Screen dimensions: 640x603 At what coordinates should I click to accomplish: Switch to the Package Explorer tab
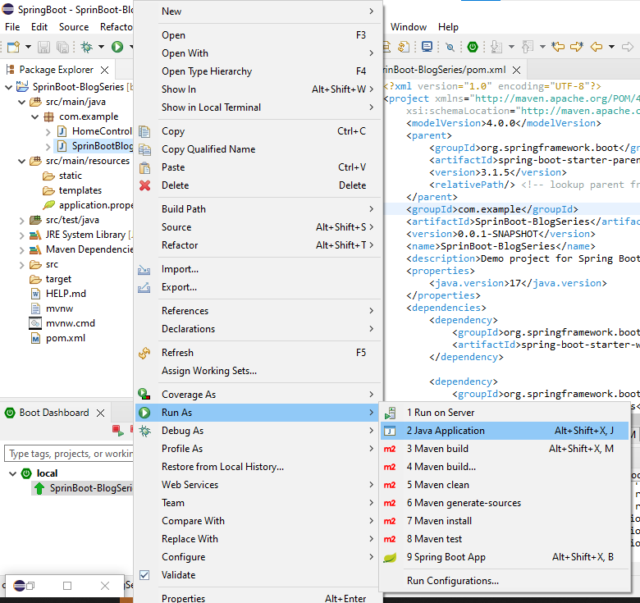click(56, 70)
